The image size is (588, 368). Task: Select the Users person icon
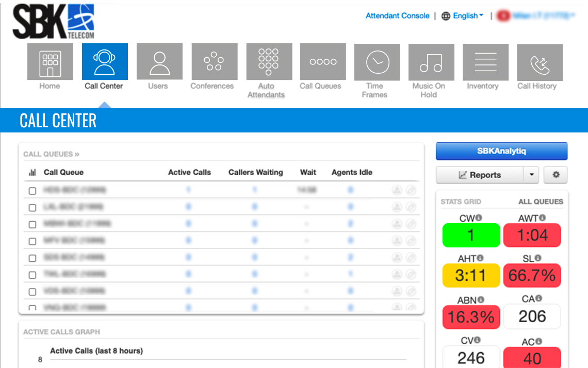point(159,62)
